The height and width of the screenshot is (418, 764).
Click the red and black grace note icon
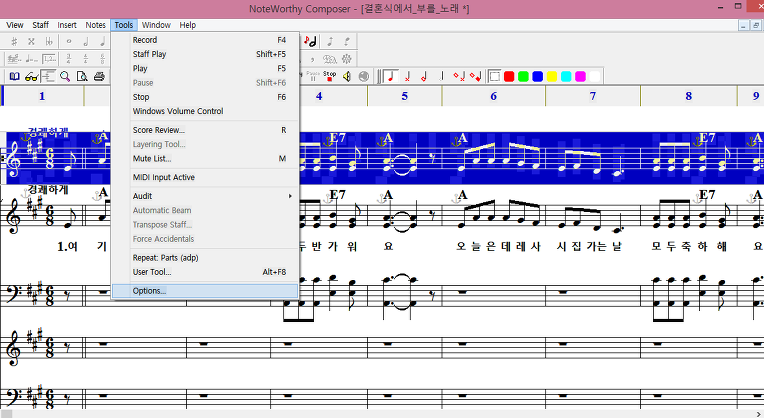[310, 41]
